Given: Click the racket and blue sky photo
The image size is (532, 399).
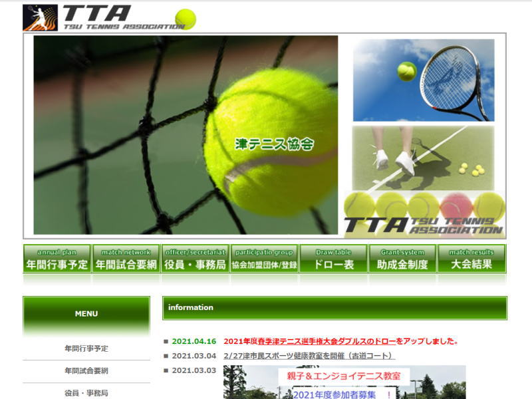Looking at the screenshot, I should click(423, 80).
